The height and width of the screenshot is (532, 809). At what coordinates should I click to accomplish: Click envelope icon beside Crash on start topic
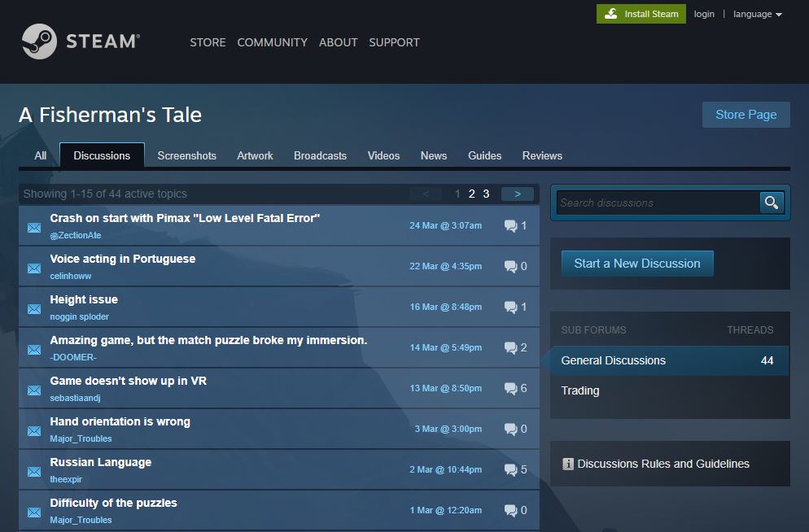34,228
